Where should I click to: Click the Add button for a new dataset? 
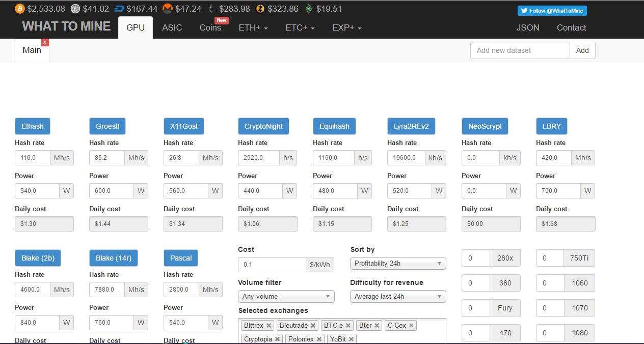tap(582, 50)
